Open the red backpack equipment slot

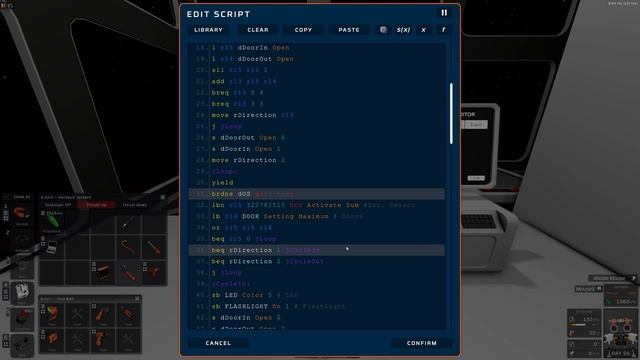coord(22,319)
